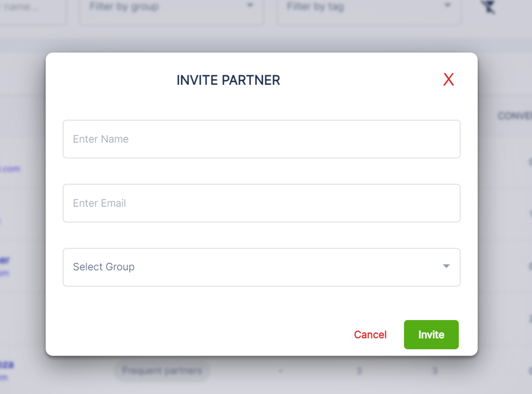Image resolution: width=532 pixels, height=394 pixels.
Task: Select the Frequent partners group tag
Action: [x=161, y=370]
